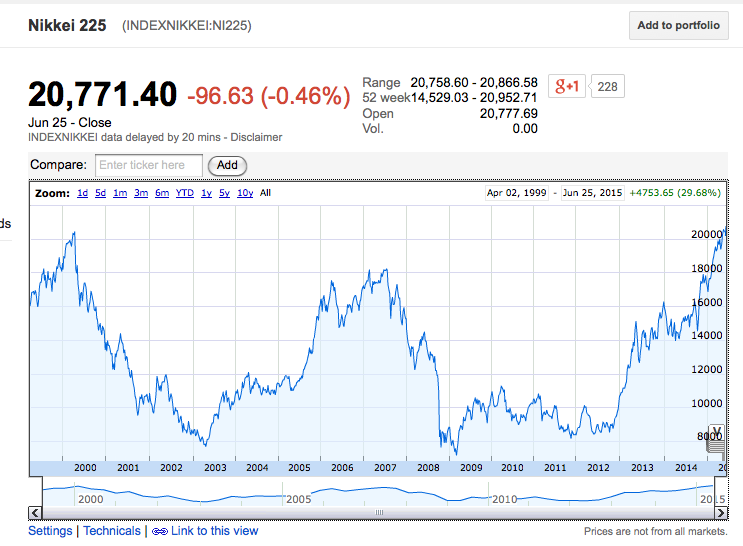Screen dimensions: 743x546
Task: Click the INDEXNIKKEI:NI225 ticker symbol
Action: tap(187, 26)
